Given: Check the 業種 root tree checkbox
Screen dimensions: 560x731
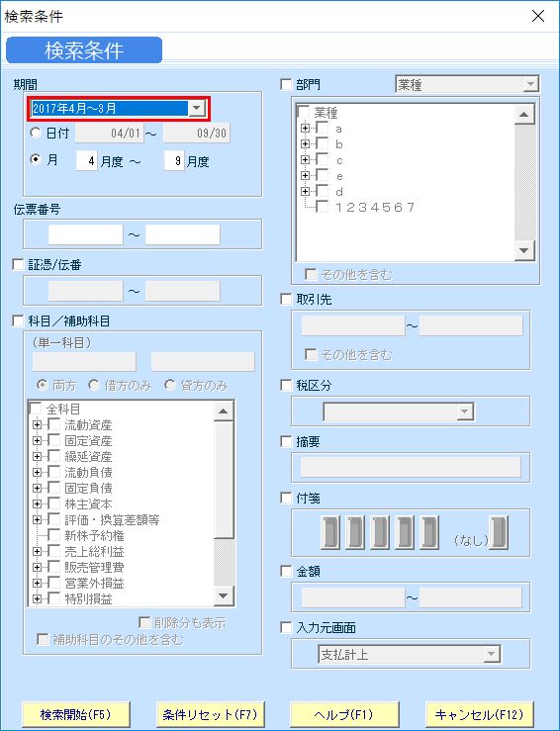Looking at the screenshot, I should point(304,112).
